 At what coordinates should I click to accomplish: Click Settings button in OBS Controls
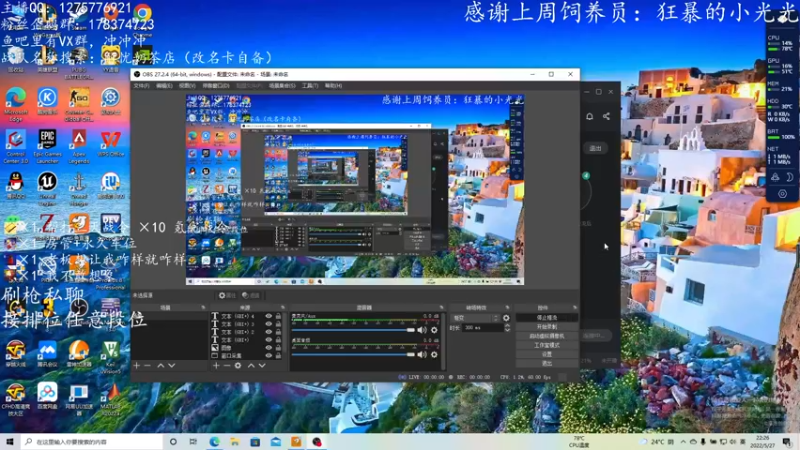(546, 354)
